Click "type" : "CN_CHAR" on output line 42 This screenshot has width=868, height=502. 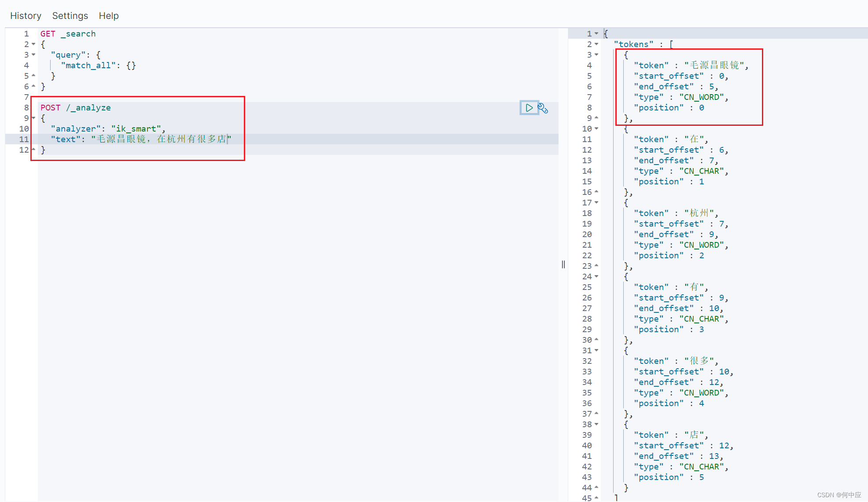681,467
